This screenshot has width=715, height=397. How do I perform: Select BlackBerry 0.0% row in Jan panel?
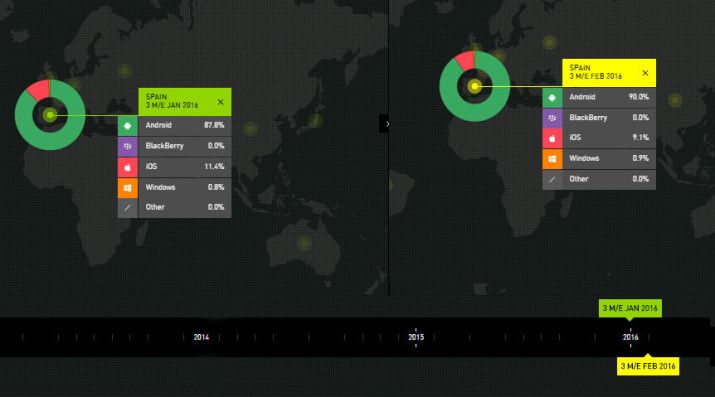pyautogui.click(x=175, y=146)
